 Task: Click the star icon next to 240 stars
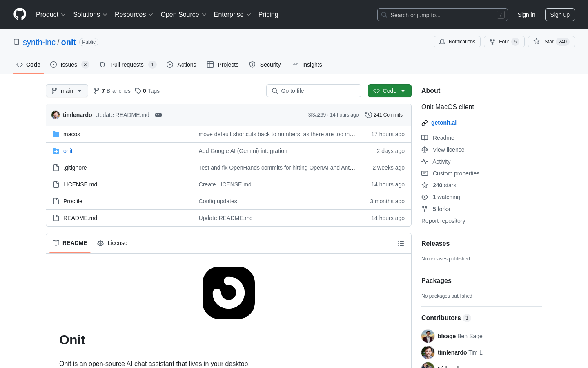click(425, 185)
